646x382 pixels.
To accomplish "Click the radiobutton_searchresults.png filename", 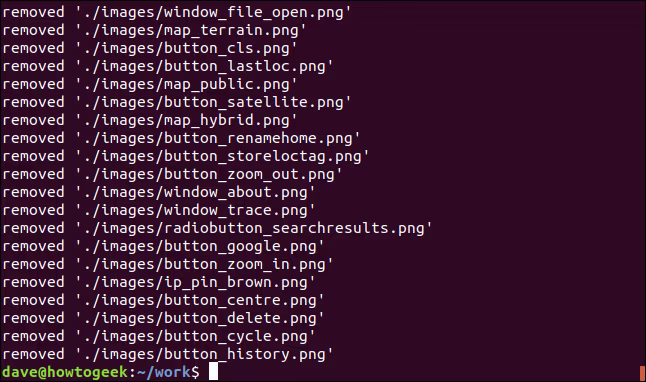I will point(294,228).
